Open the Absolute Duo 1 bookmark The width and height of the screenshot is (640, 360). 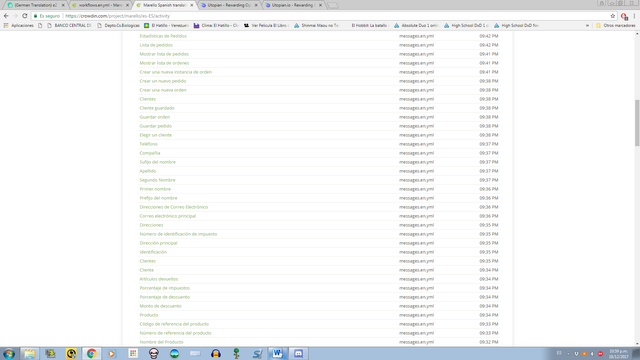[x=416, y=25]
